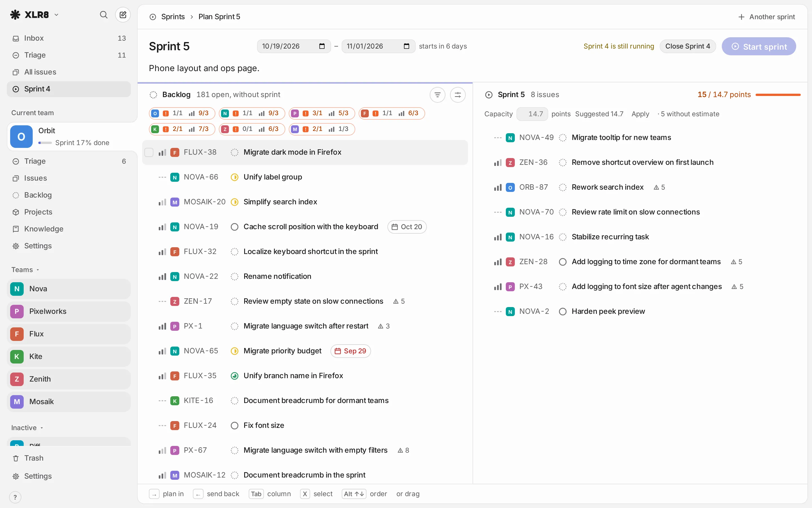Click priority icon of ORB-87
The image size is (812, 508).
(498, 187)
